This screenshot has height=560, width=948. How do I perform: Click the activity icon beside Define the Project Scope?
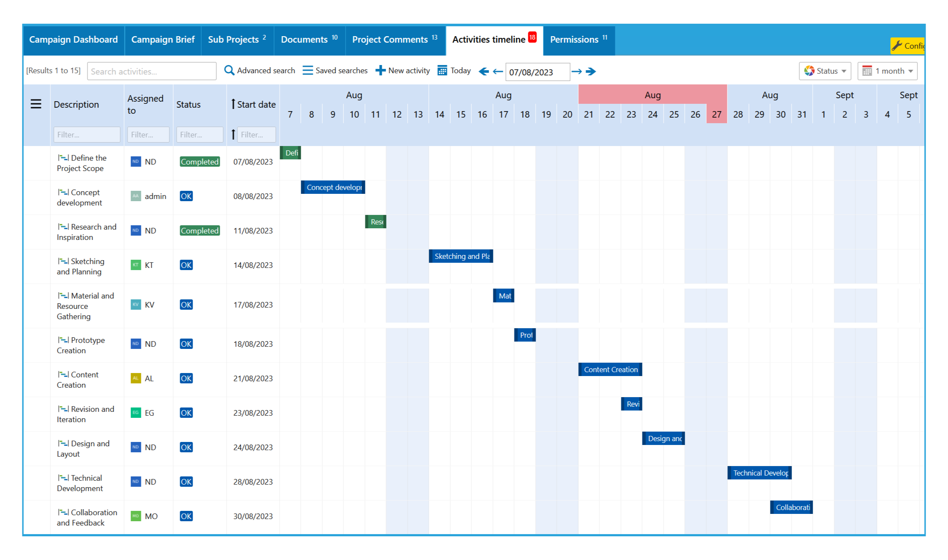[64, 158]
